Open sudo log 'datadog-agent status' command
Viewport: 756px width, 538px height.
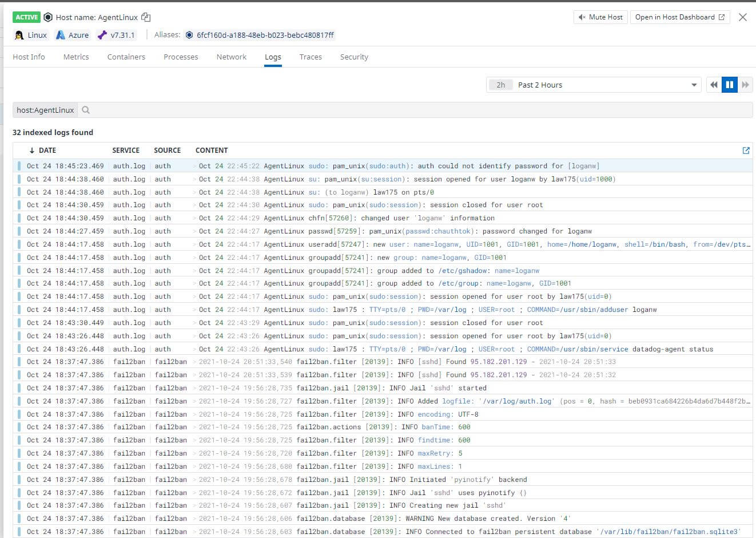tap(383, 349)
